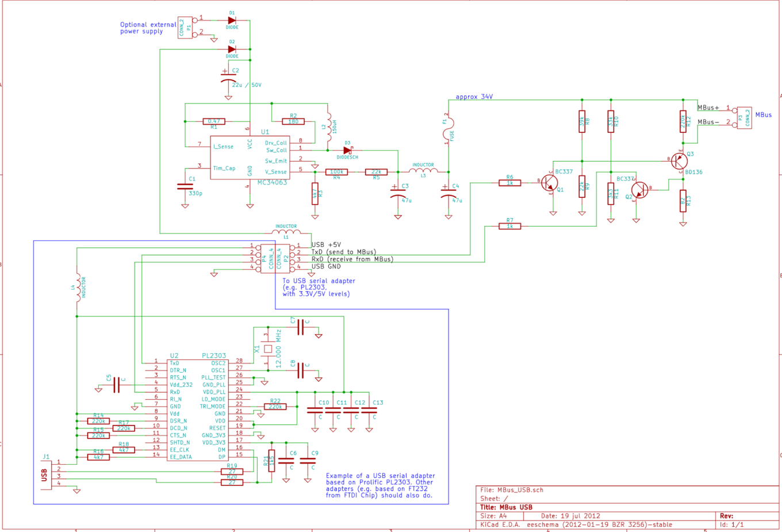
Task: Click resistor R8 39k
Action: 582,122
